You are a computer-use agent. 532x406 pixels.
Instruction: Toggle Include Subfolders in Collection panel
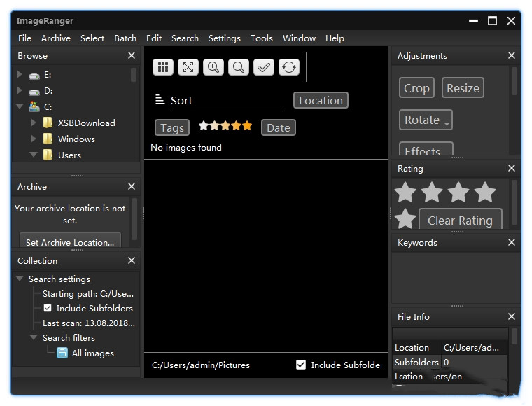[x=48, y=308]
